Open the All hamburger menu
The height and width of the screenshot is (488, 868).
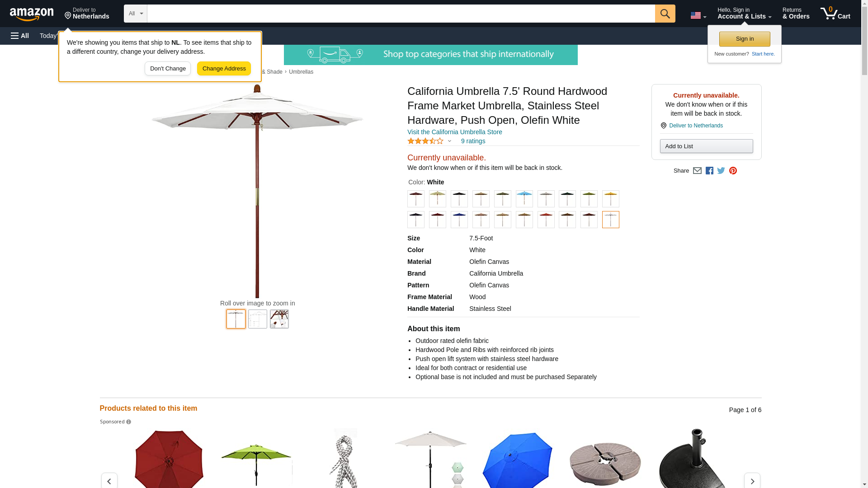(x=20, y=36)
